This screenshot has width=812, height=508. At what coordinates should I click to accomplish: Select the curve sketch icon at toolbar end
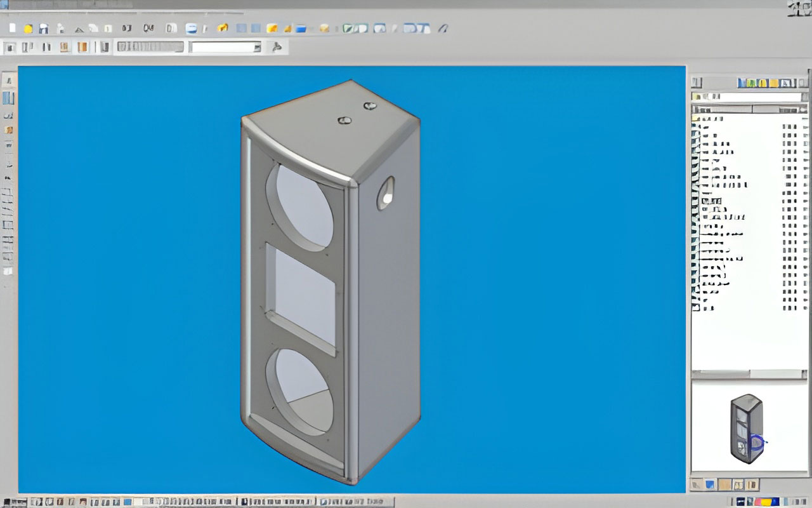pos(443,28)
